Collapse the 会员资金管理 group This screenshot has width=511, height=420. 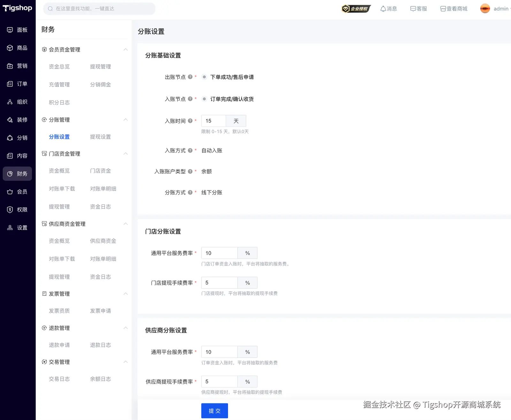(x=126, y=50)
